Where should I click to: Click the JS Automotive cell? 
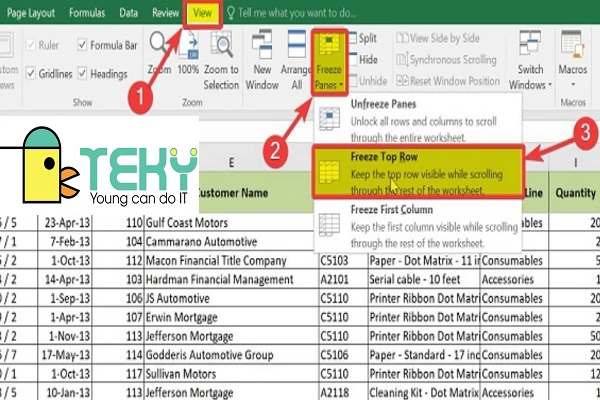(x=231, y=298)
